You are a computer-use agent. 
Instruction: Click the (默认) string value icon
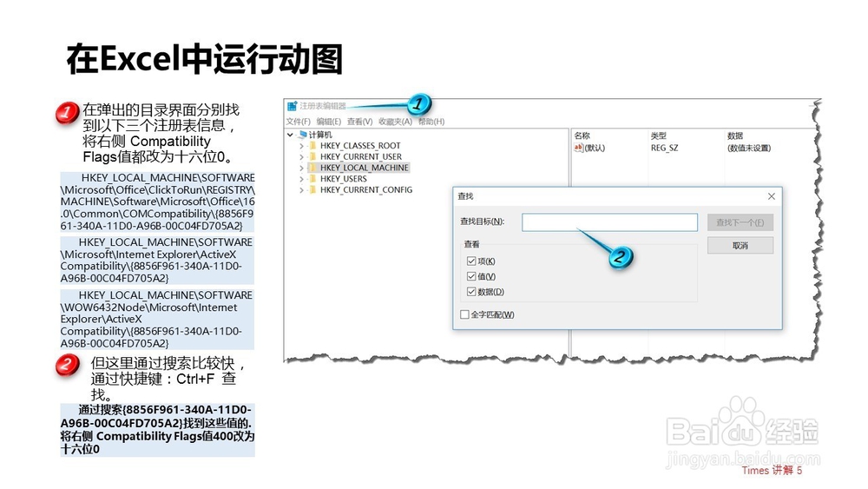[578, 148]
